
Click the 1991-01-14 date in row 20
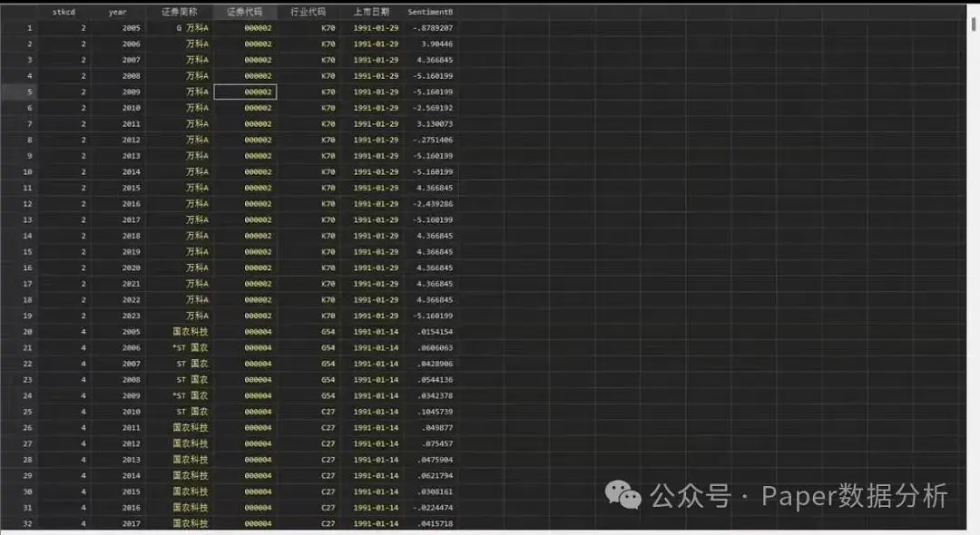click(376, 332)
